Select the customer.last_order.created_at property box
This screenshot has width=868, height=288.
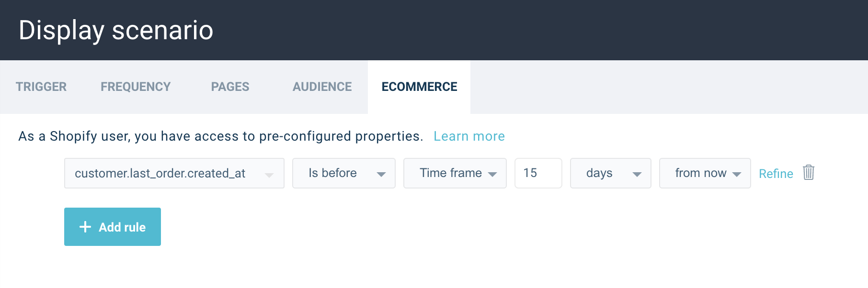[163, 173]
